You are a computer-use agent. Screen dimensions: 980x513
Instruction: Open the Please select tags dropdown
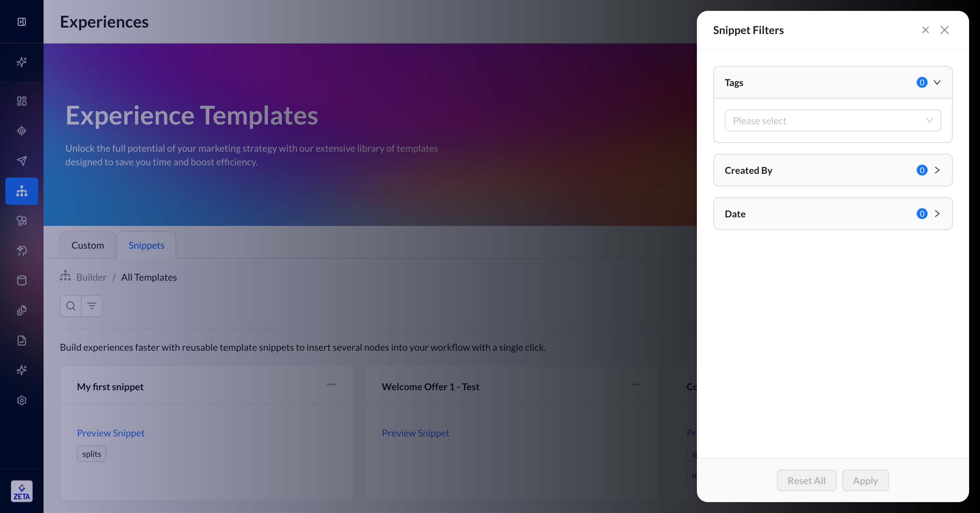[x=832, y=120]
